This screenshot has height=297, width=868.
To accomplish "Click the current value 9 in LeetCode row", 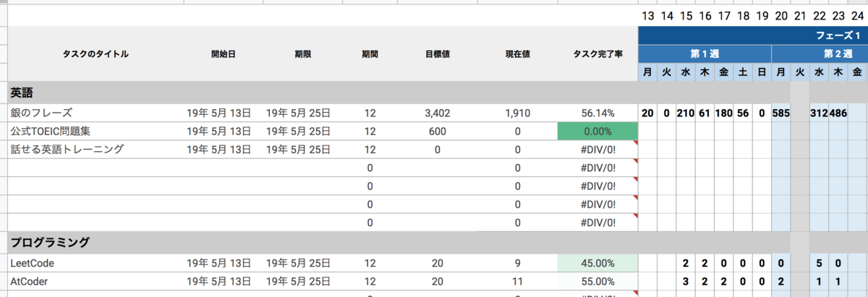I will click(x=517, y=263).
